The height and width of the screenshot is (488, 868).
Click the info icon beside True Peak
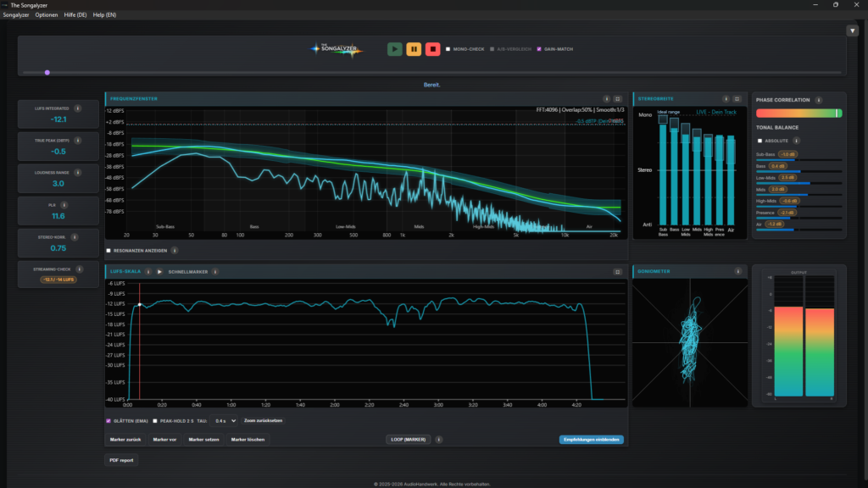pos(77,140)
